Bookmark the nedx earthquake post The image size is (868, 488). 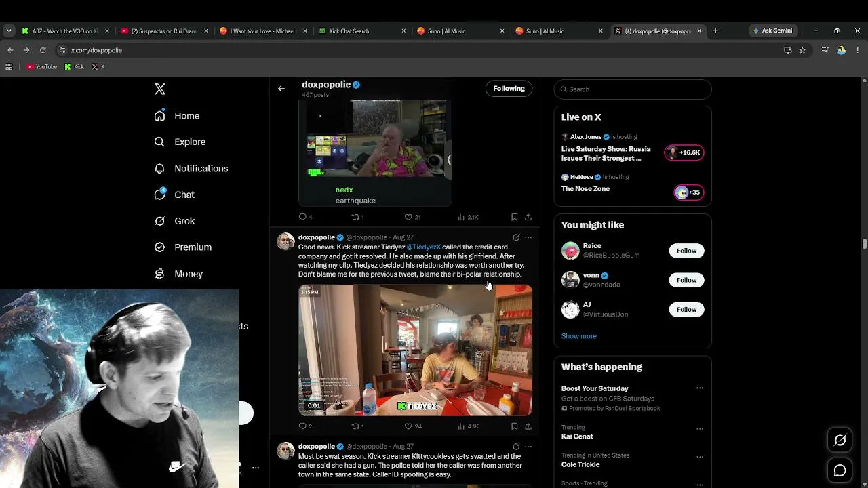(514, 217)
